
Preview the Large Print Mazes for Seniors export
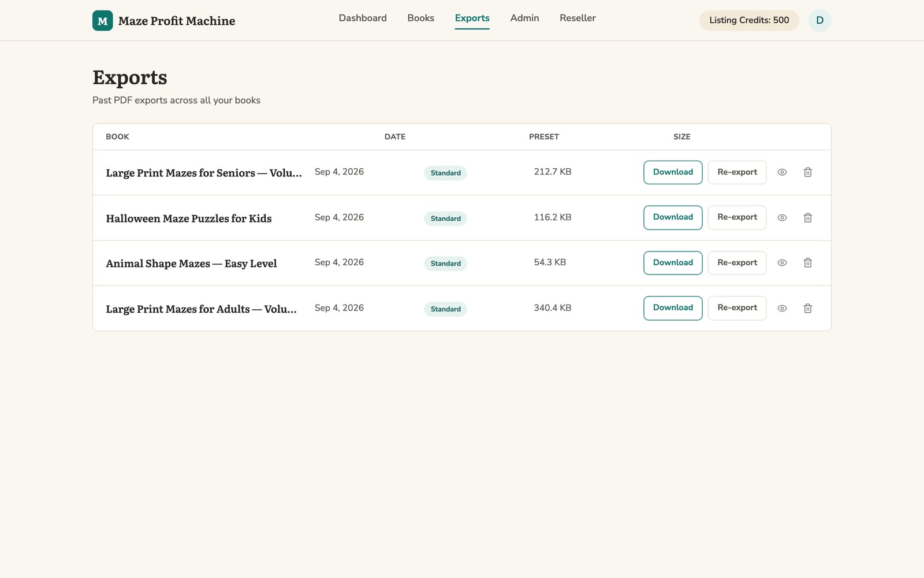(x=782, y=172)
